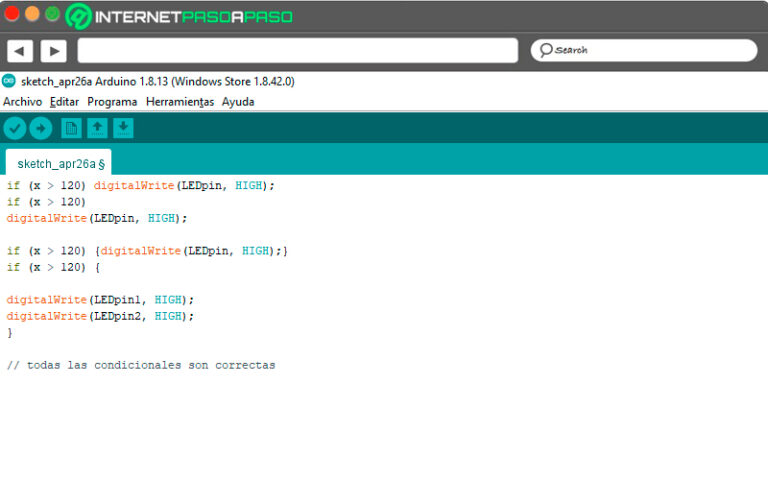Open the Herramientas menu
The image size is (768, 480).
[x=180, y=102]
